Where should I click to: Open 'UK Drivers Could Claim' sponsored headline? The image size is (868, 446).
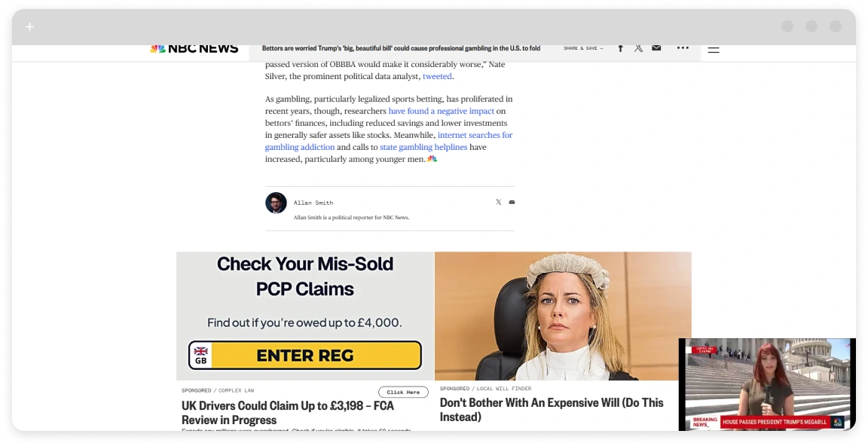tap(287, 413)
